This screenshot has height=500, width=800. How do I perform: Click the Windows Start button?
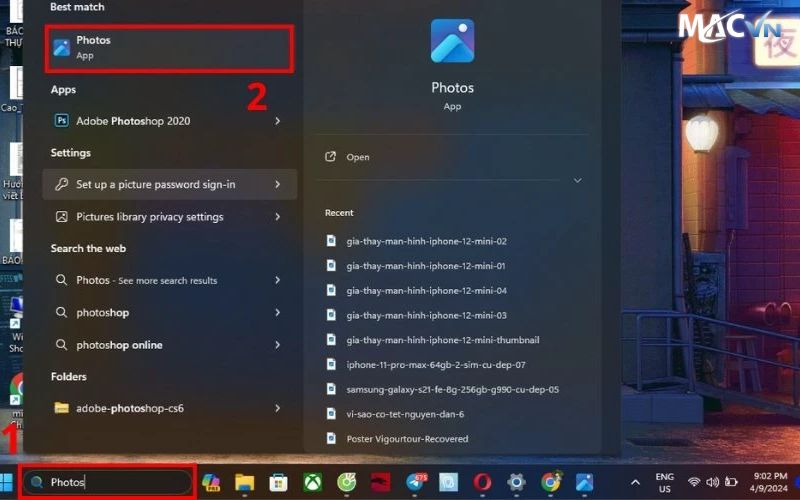coord(6,482)
